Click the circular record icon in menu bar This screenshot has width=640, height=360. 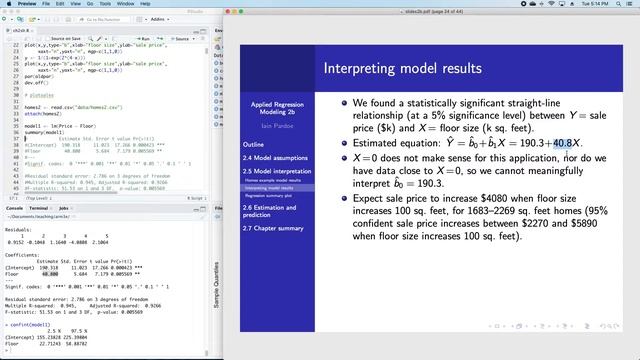[524, 4]
